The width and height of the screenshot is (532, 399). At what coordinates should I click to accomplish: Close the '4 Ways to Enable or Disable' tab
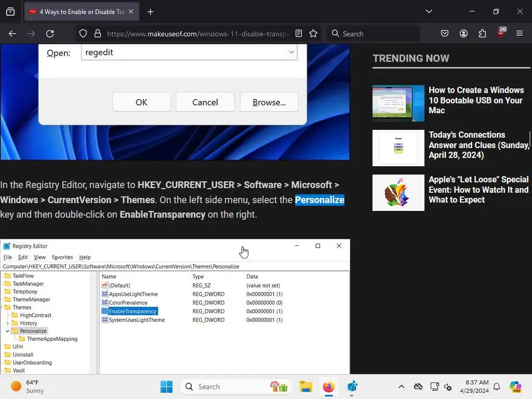131,11
